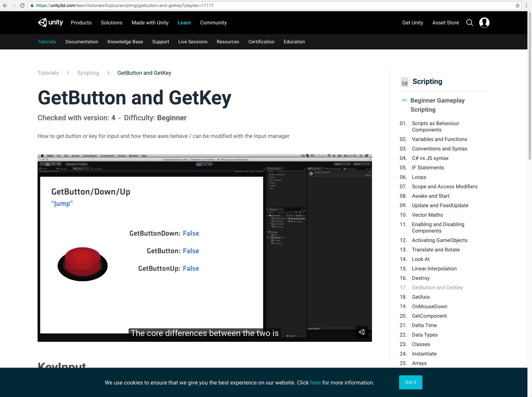Open the Knowledge Base tab
The width and height of the screenshot is (532, 397).
pyautogui.click(x=125, y=42)
